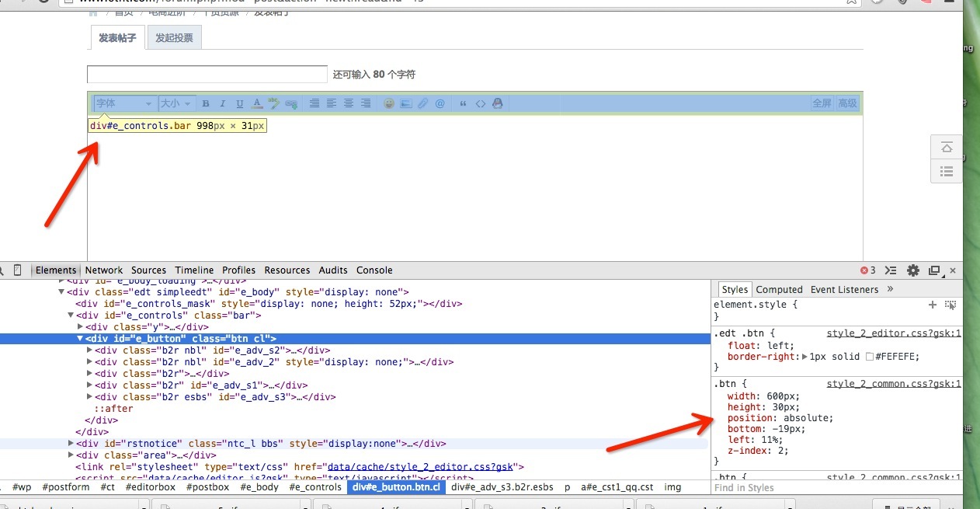The width and height of the screenshot is (980, 509).
Task: Click the italic formatting icon
Action: [x=222, y=103]
